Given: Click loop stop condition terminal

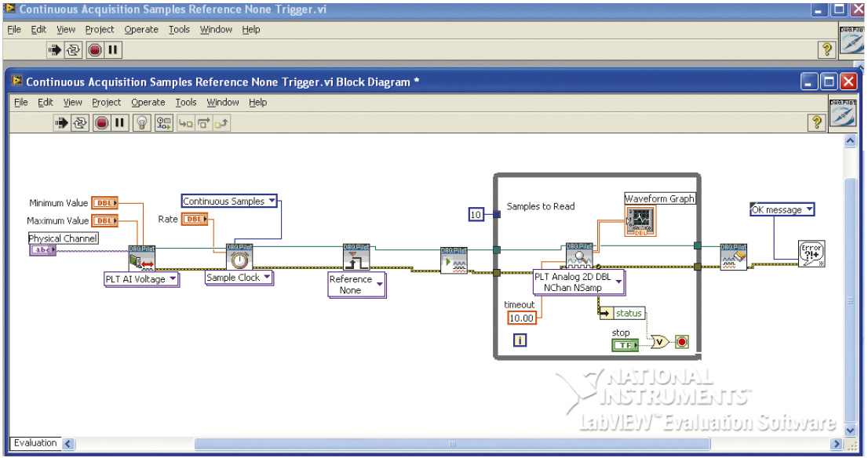Looking at the screenshot, I should [x=682, y=342].
